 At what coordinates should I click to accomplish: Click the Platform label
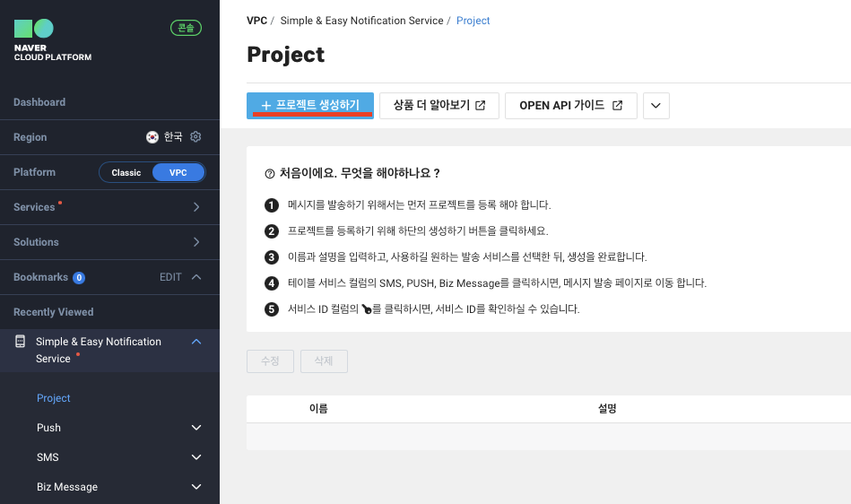click(34, 172)
